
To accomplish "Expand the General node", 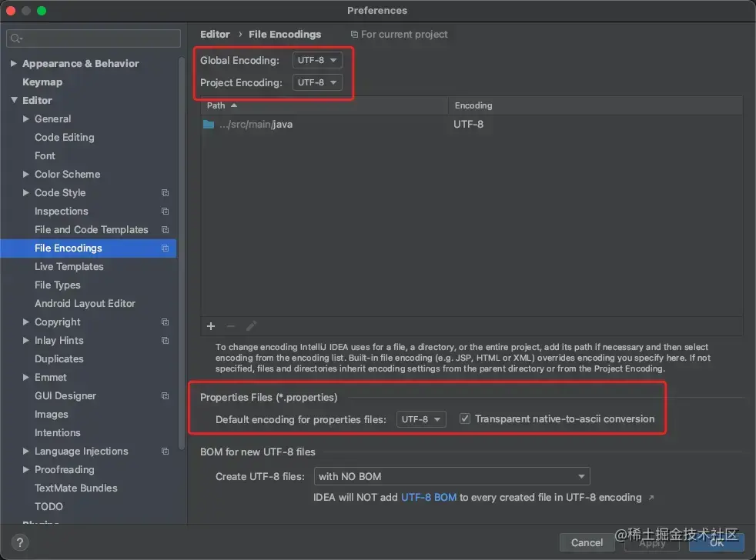I will point(26,118).
